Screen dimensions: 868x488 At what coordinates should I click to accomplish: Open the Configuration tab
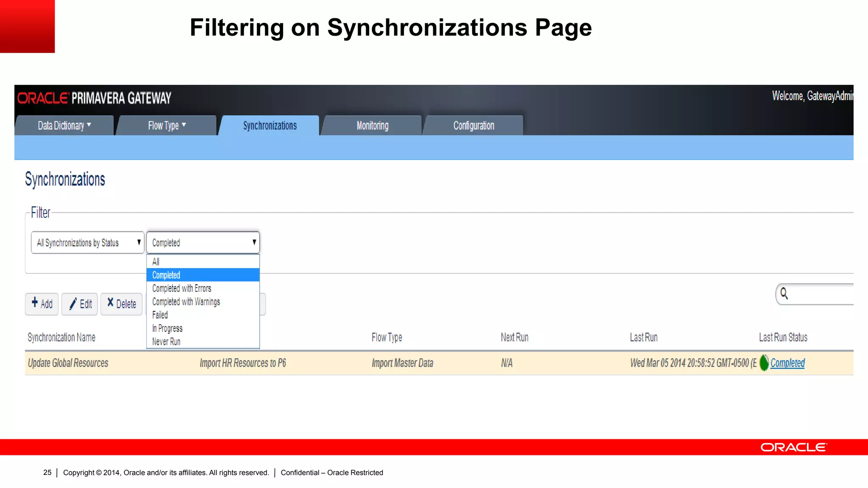pos(473,125)
